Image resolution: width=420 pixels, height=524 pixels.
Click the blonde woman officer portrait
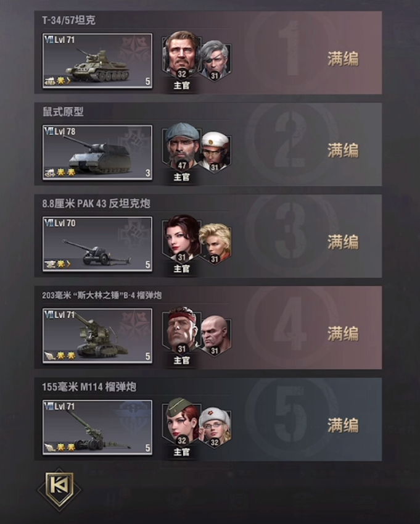215,244
